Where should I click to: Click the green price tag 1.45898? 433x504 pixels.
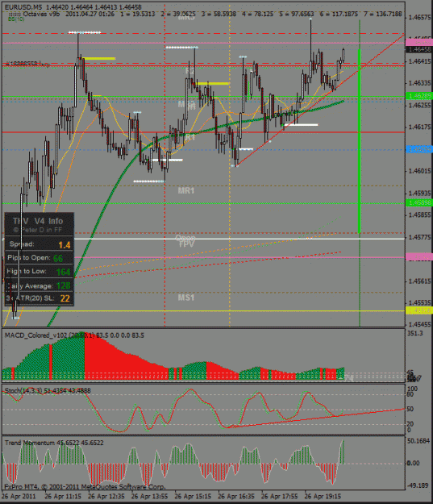point(418,203)
